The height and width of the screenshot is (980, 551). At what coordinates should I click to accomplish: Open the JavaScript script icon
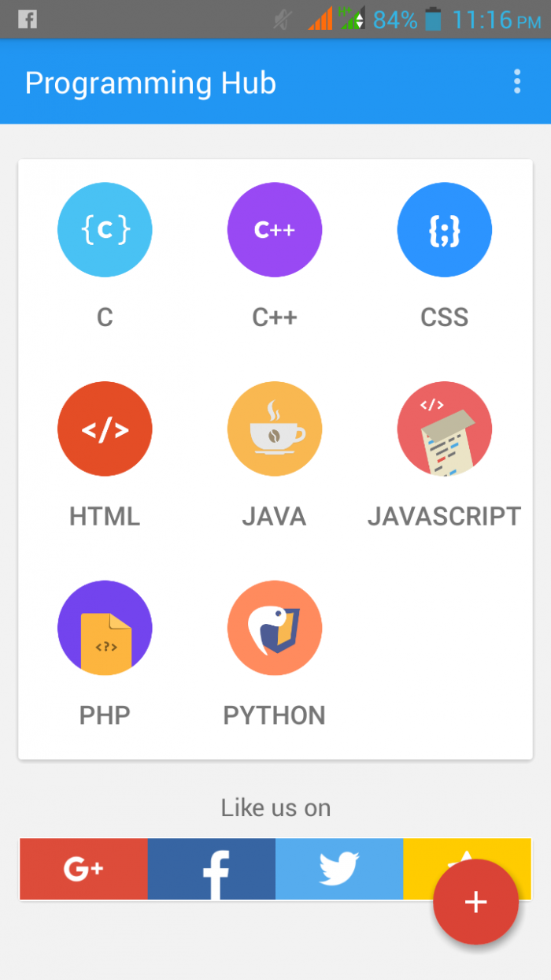click(x=445, y=429)
